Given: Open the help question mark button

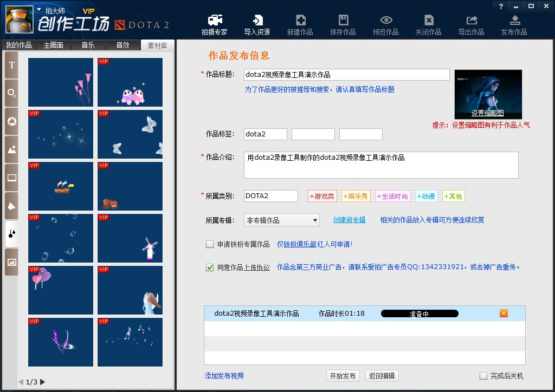Looking at the screenshot, I should (501, 6).
